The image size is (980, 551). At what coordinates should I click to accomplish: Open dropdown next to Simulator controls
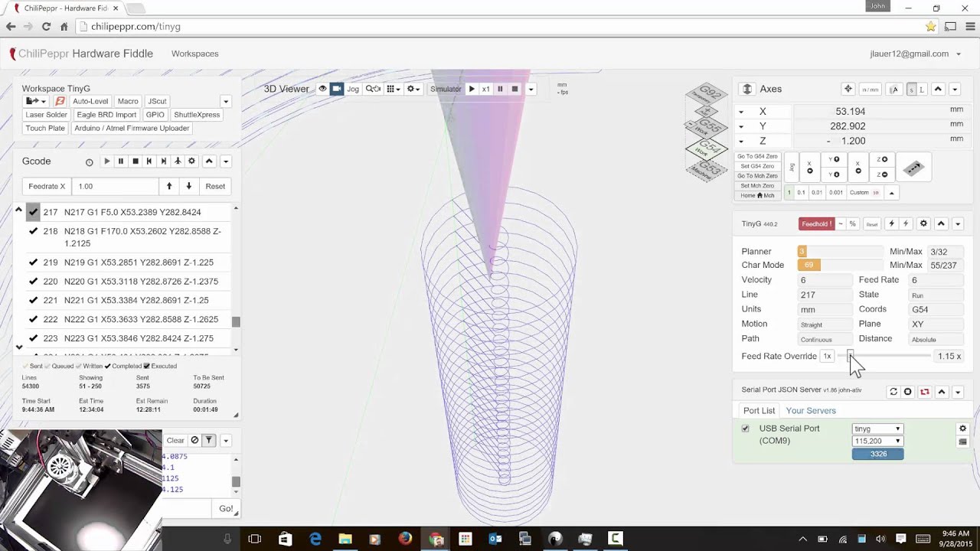coord(531,89)
